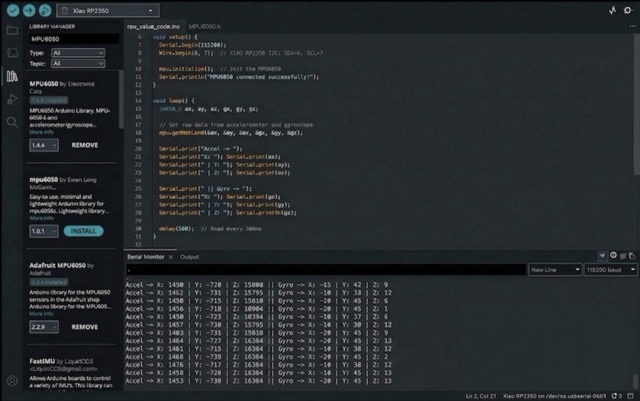
Task: Open the 115200 baud rate dropdown
Action: click(610, 270)
